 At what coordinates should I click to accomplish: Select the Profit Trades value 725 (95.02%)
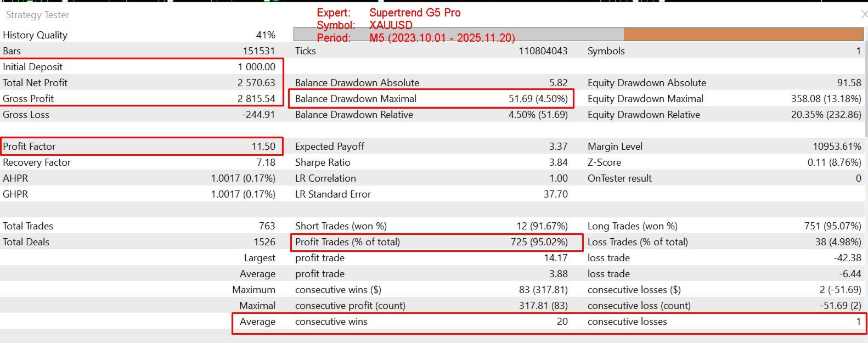(x=539, y=242)
